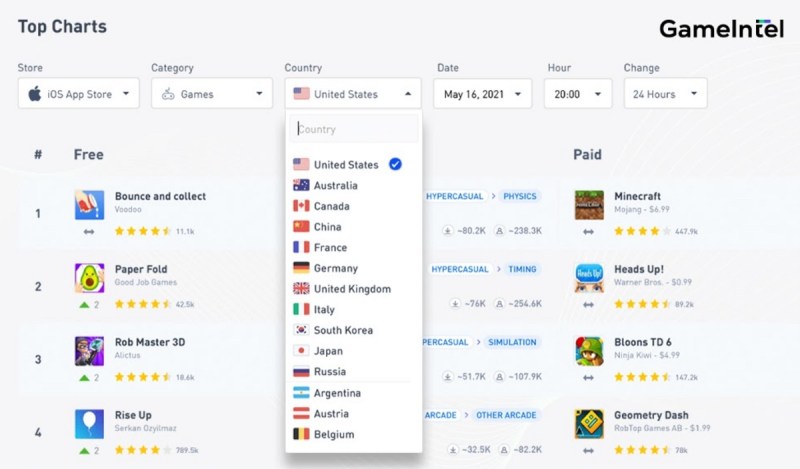
Task: Click the GameIntel logo
Action: pos(721,29)
